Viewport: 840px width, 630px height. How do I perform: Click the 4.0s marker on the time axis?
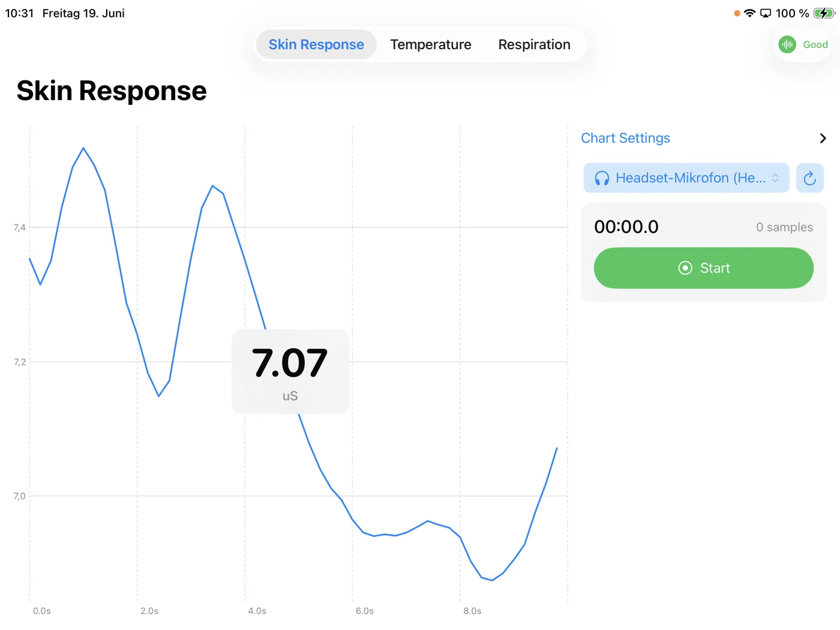[257, 611]
